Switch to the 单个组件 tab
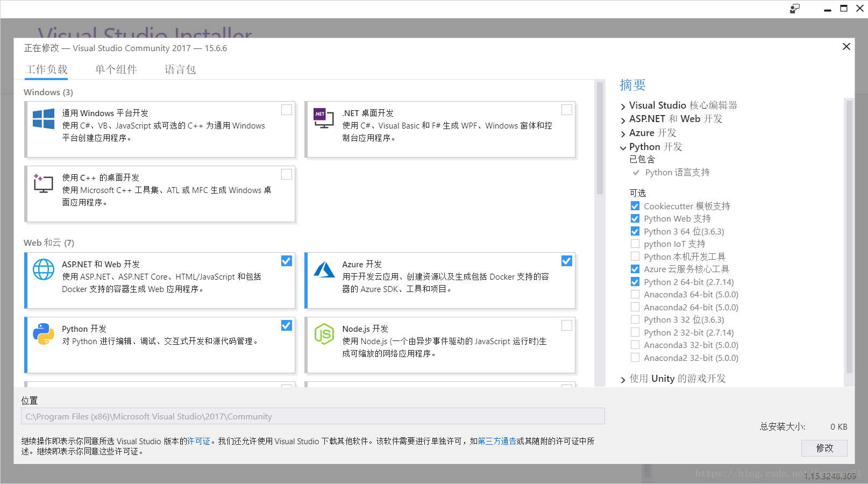Screen dimensions: 868x484 pos(116,69)
